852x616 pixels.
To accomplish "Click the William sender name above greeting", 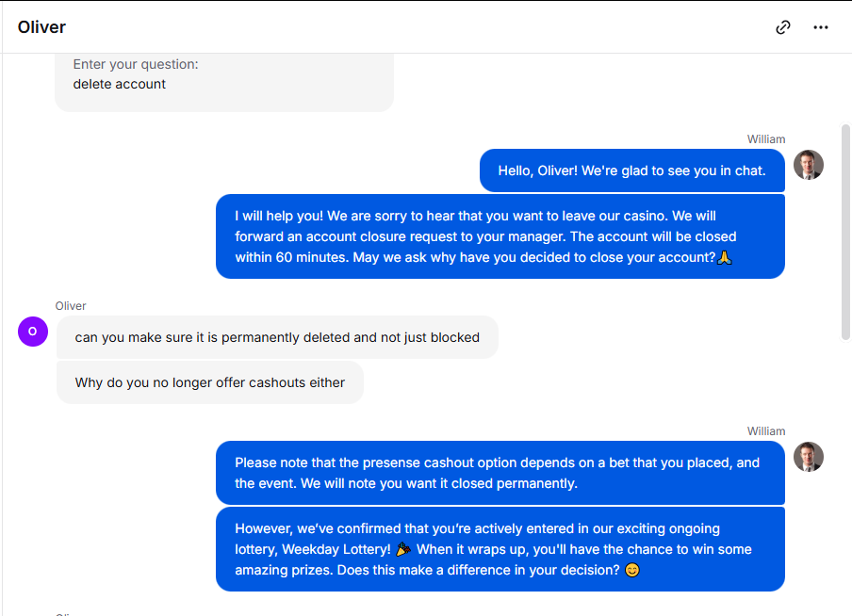I will [x=765, y=139].
